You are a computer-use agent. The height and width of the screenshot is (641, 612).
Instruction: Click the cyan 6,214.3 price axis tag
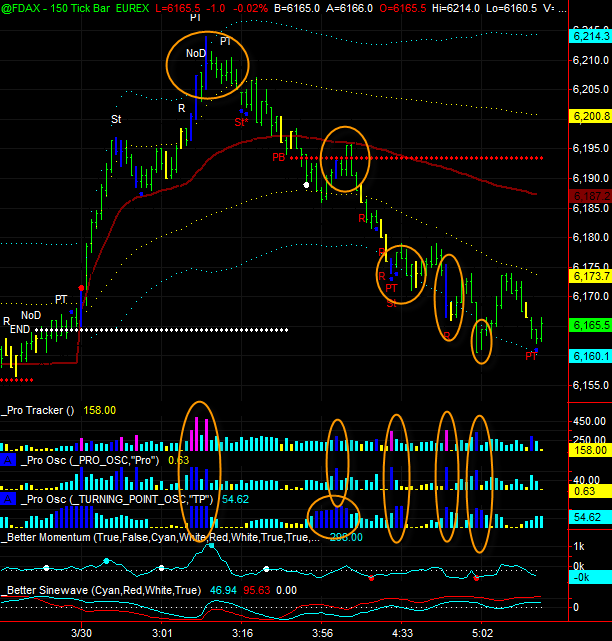(590, 36)
